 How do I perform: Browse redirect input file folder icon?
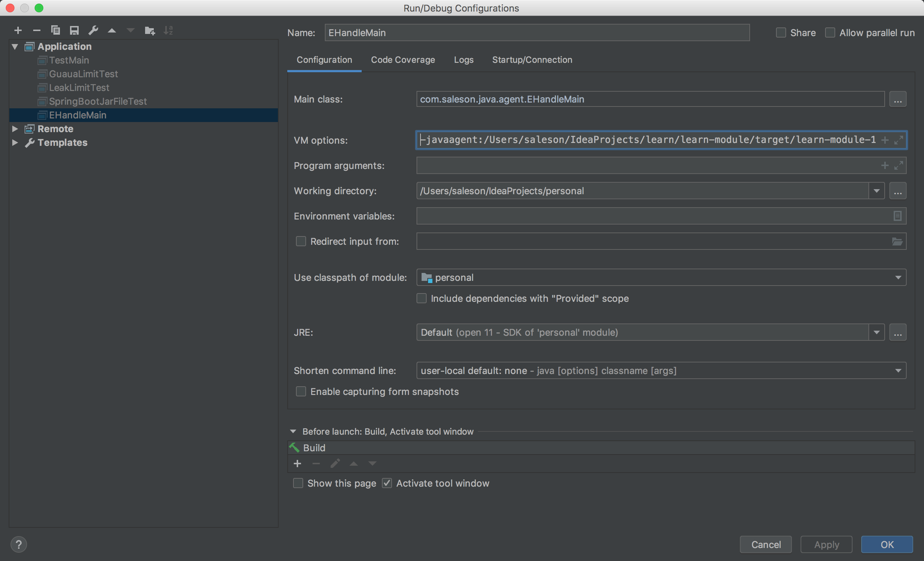[897, 242]
